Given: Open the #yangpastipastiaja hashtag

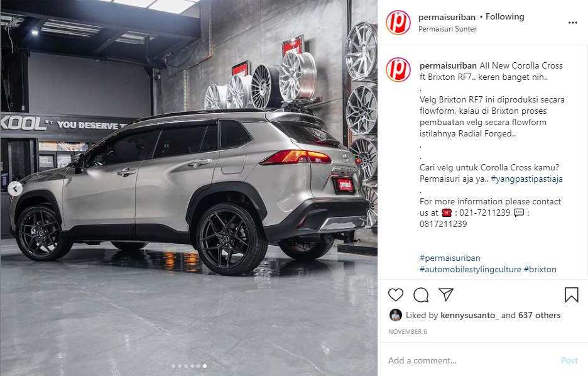Looking at the screenshot, I should tap(526, 179).
